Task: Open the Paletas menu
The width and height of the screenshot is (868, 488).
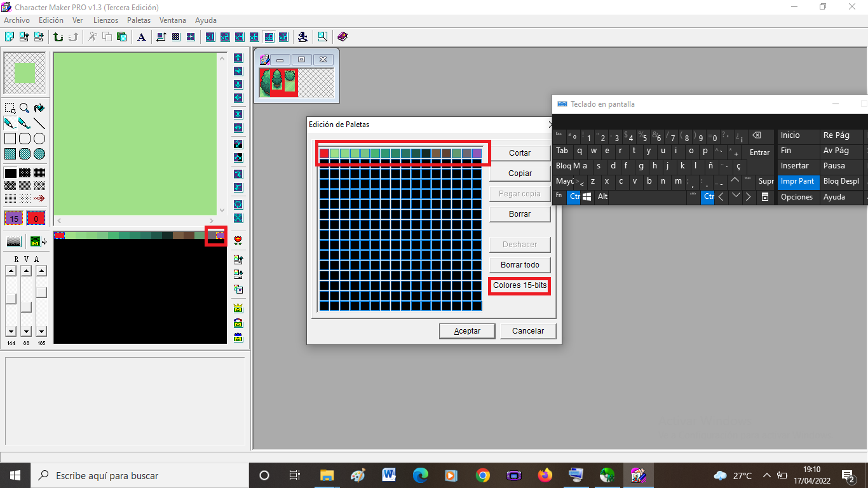Action: 139,20
